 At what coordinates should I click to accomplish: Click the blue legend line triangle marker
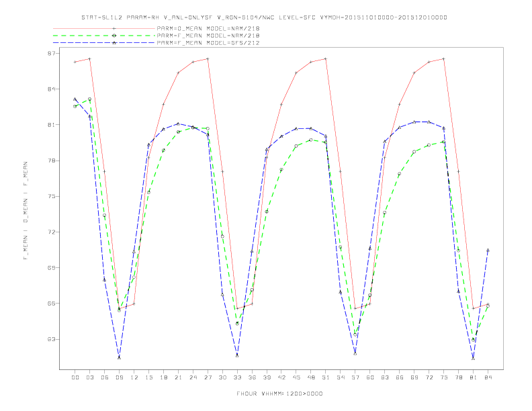(114, 43)
